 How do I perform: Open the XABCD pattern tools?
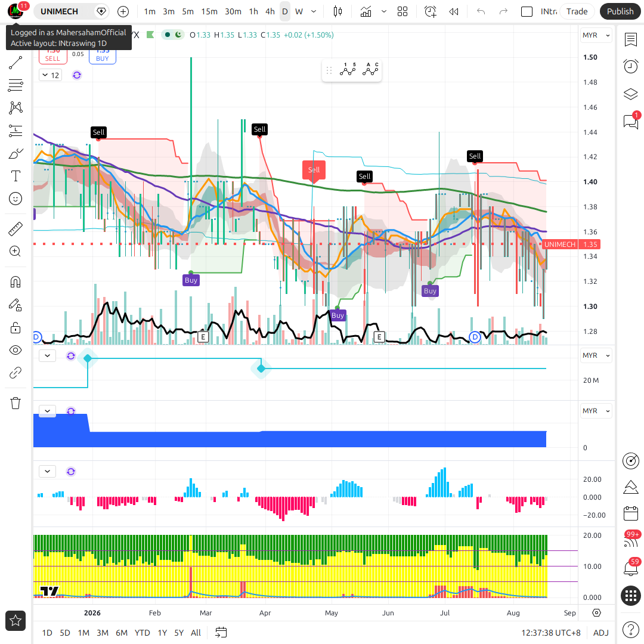15,107
